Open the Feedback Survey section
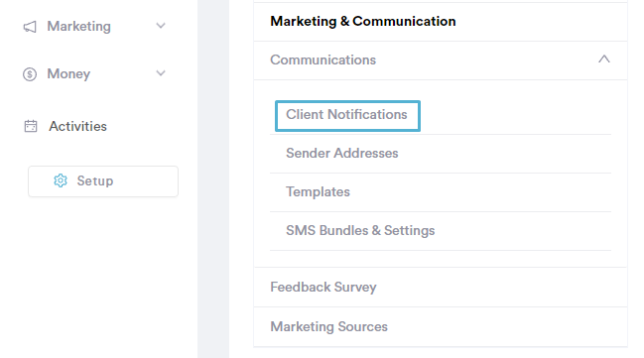Viewport: 644px width, 358px height. [441, 287]
